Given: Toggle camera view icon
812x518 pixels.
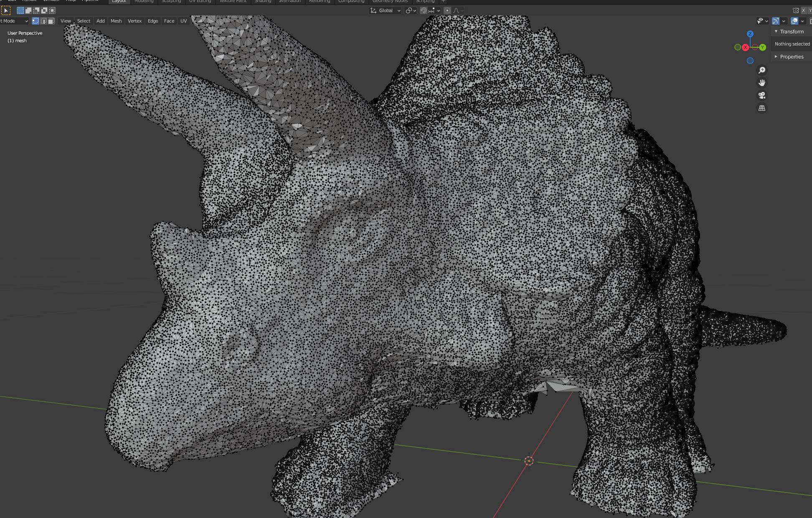Looking at the screenshot, I should tap(762, 95).
